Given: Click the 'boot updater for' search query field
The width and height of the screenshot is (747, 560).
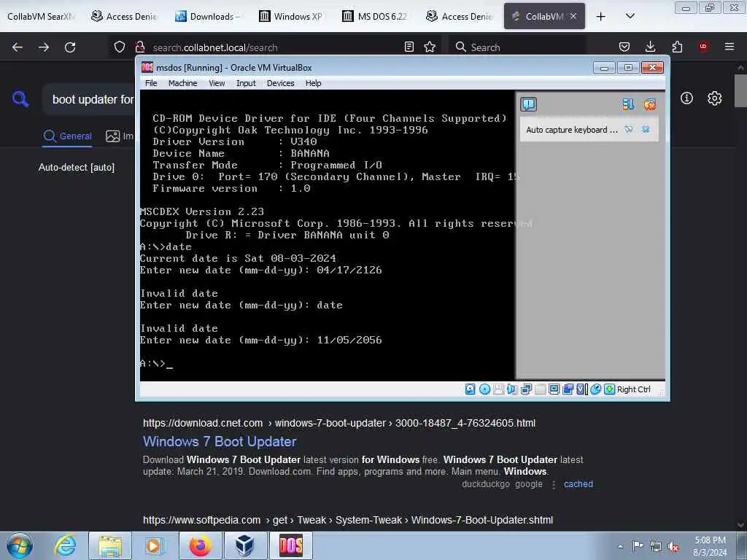Looking at the screenshot, I should pos(93,99).
